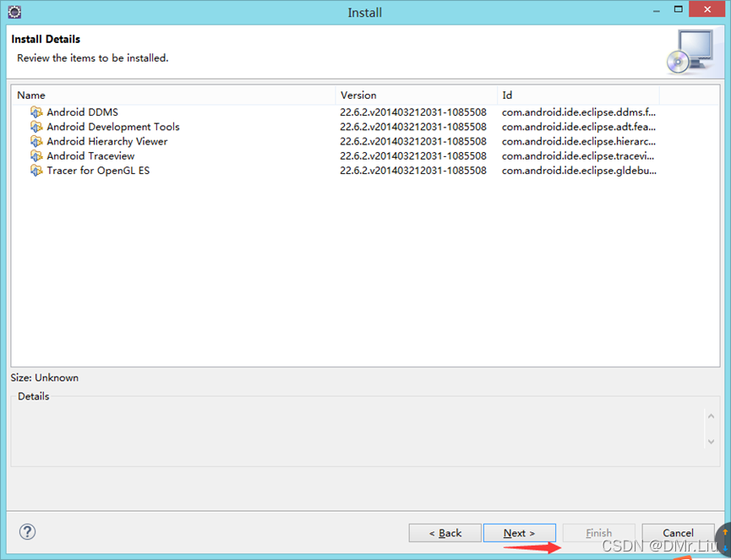Go to the Next install page
This screenshot has width=731, height=560.
(x=520, y=533)
